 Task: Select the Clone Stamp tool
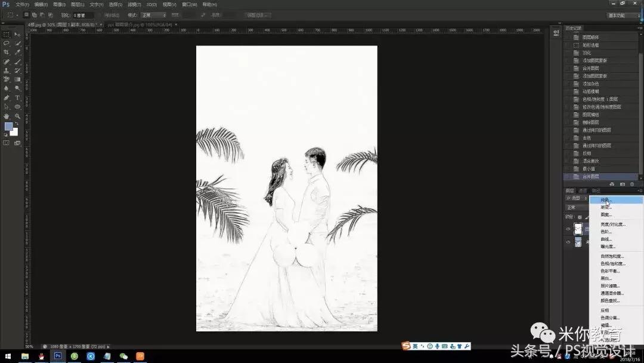pos(6,70)
